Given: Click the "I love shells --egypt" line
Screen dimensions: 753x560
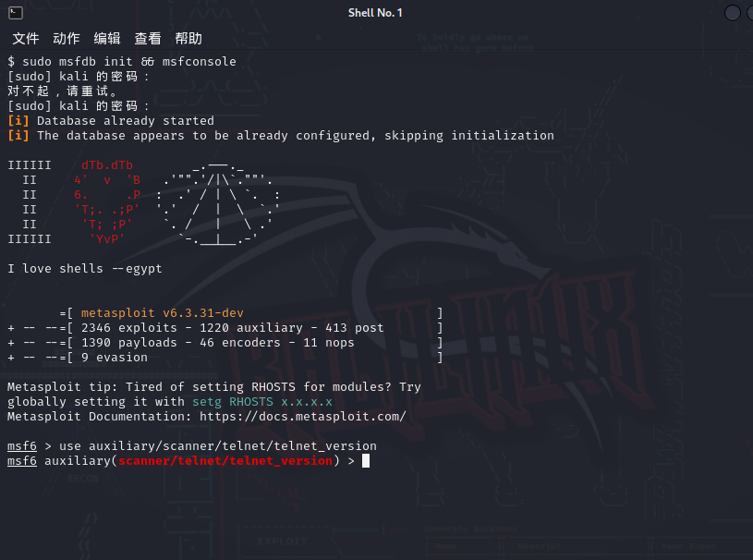Looking at the screenshot, I should pyautogui.click(x=85, y=269).
